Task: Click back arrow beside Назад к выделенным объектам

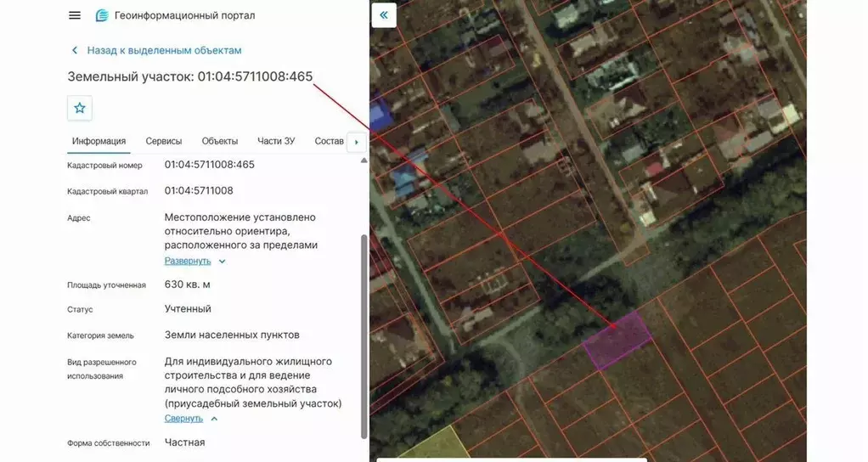Action: (x=75, y=50)
